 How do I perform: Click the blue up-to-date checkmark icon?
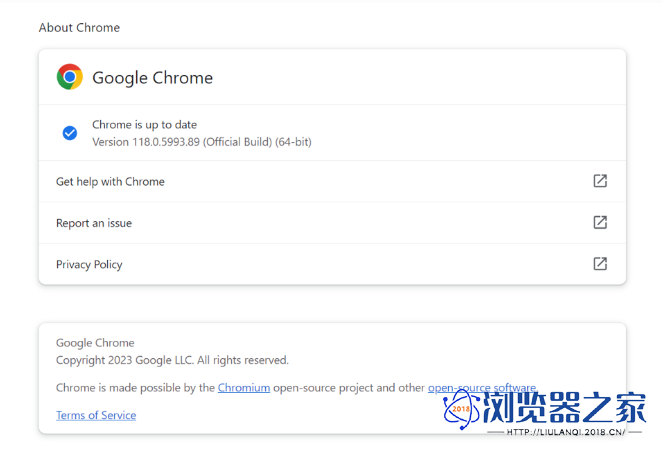(x=70, y=133)
